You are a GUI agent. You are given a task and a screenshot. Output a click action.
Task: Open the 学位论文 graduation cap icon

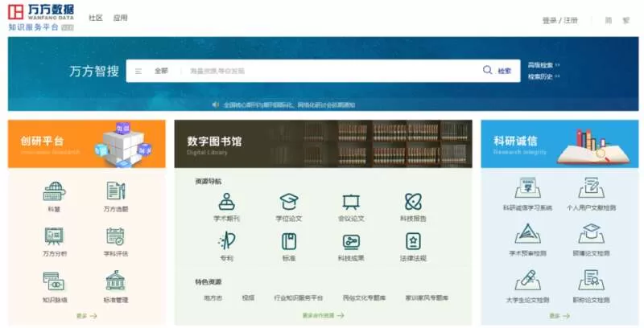pyautogui.click(x=289, y=201)
